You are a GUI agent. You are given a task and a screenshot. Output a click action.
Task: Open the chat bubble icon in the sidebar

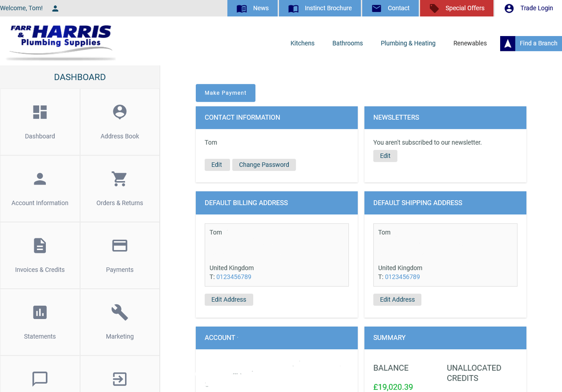coord(40,378)
